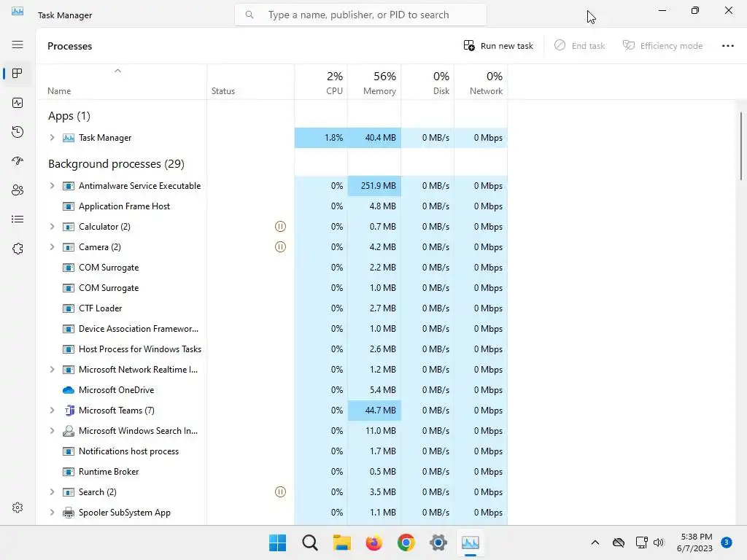This screenshot has width=747, height=560.
Task: Click the search input field
Action: 360,15
